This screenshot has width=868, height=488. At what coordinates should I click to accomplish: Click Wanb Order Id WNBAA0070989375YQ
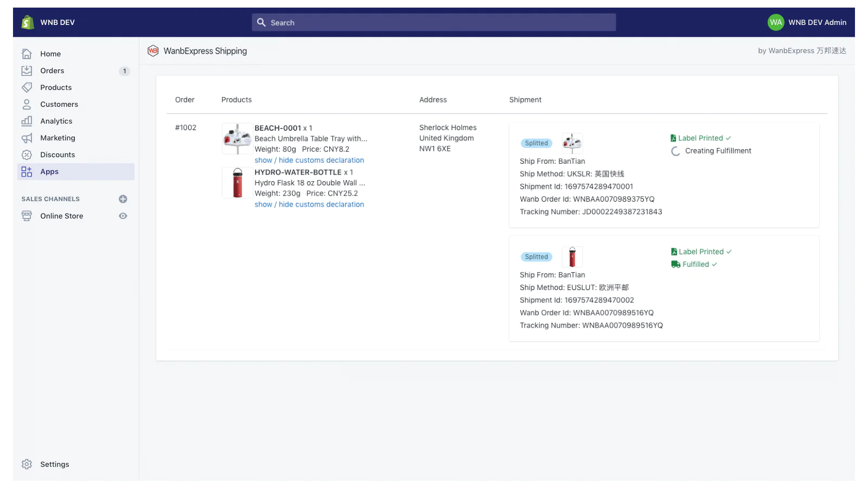(x=587, y=199)
